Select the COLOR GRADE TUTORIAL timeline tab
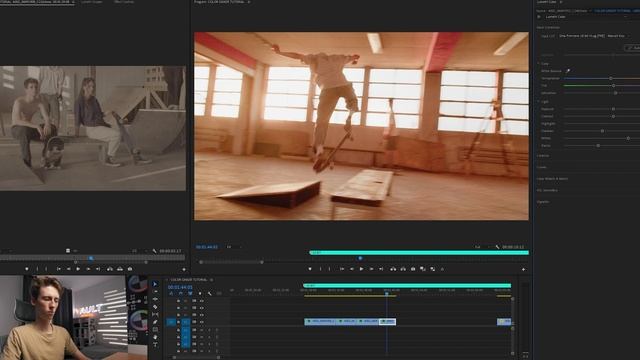Image resolution: width=640 pixels, height=360 pixels. pos(189,280)
